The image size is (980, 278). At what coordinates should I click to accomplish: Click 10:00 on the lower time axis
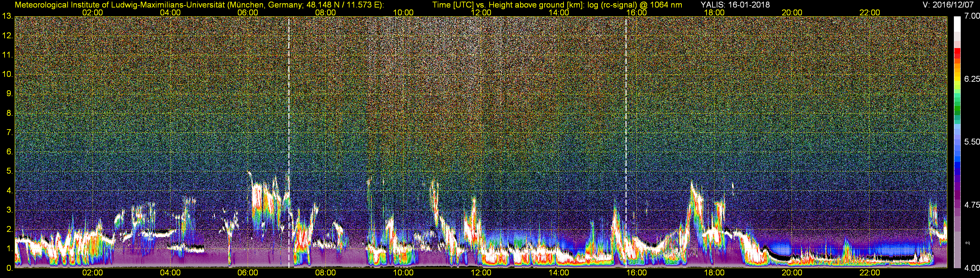(403, 273)
